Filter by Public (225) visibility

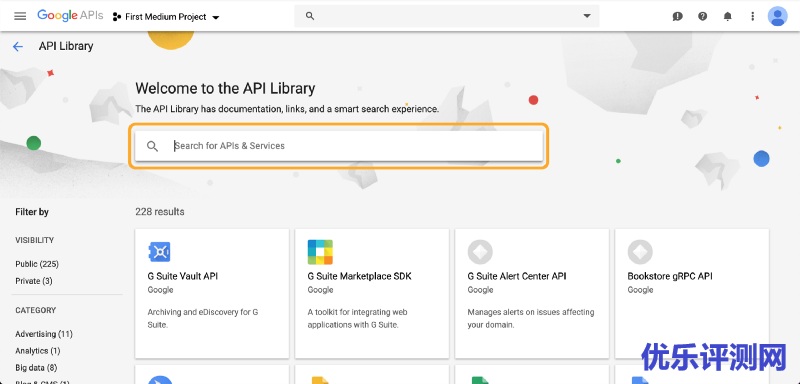(37, 264)
